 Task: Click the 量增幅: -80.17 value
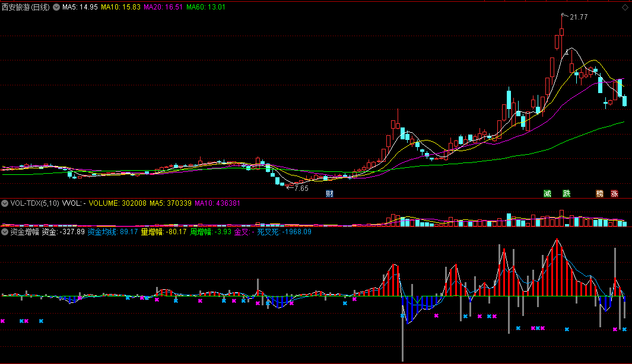tap(164, 232)
